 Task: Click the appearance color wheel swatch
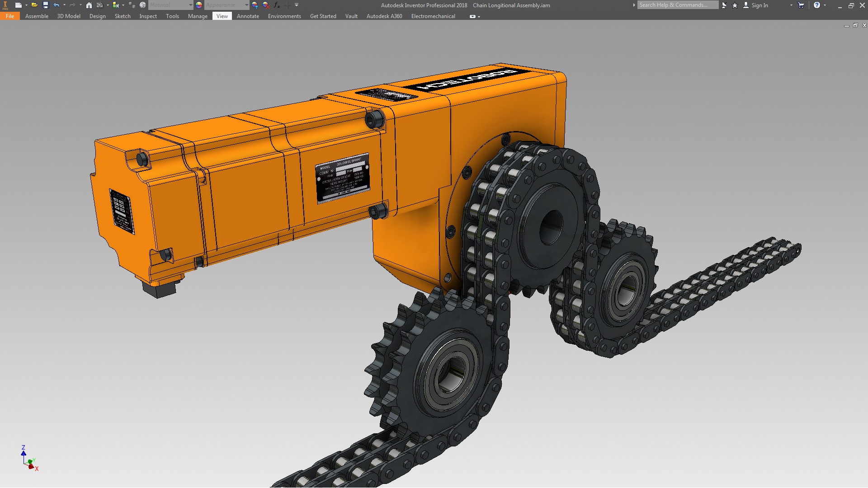pos(199,5)
